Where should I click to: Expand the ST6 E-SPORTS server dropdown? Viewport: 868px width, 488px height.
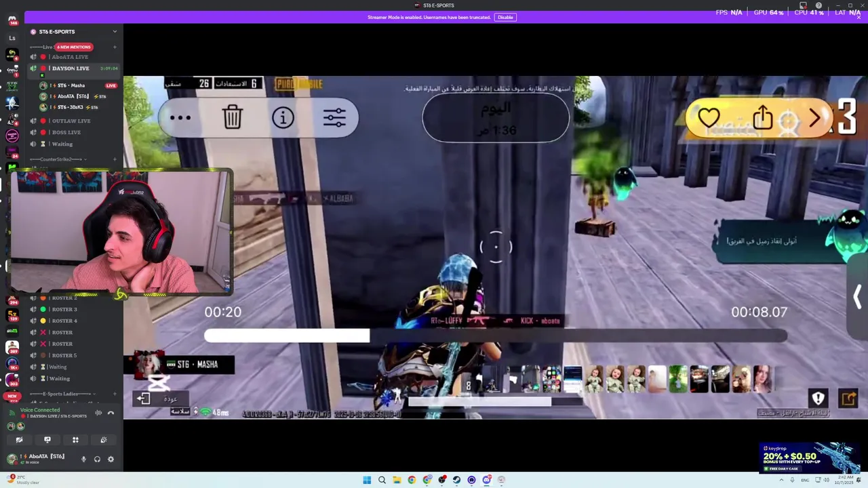pyautogui.click(x=115, y=32)
